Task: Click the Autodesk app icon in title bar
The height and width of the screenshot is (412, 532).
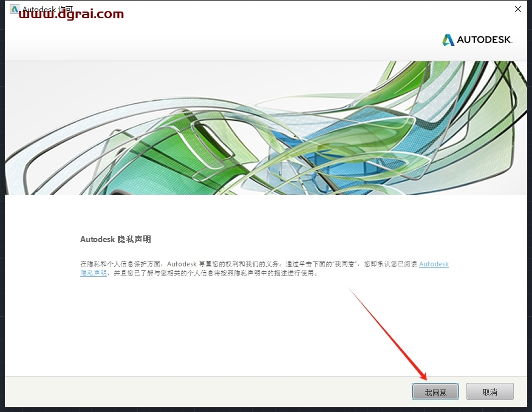Action: coord(14,9)
